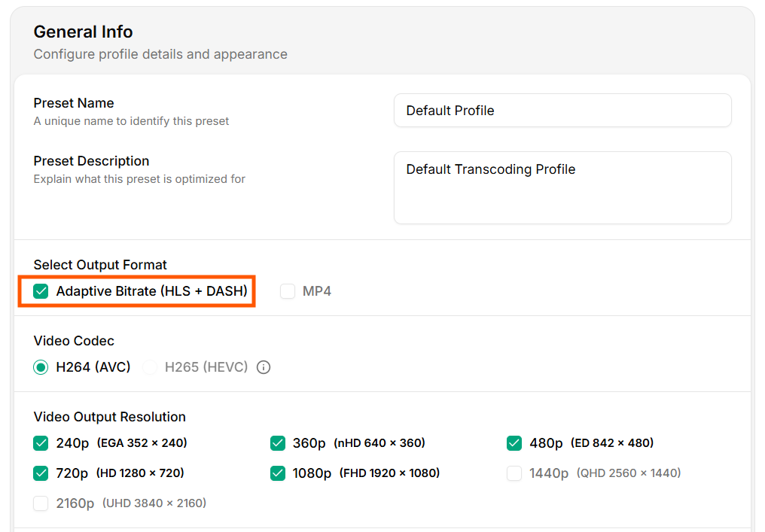
Task: Select the H264 (AVC) video codec
Action: click(41, 367)
